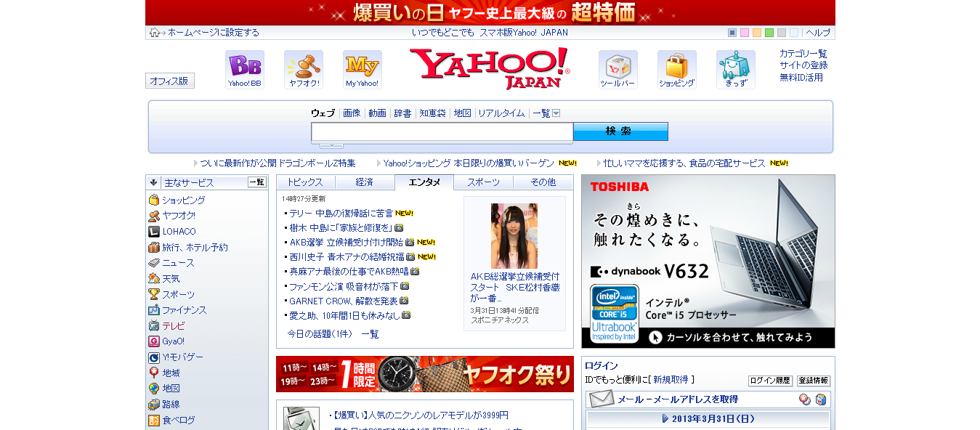Click the オフィス版 button

coord(169,81)
